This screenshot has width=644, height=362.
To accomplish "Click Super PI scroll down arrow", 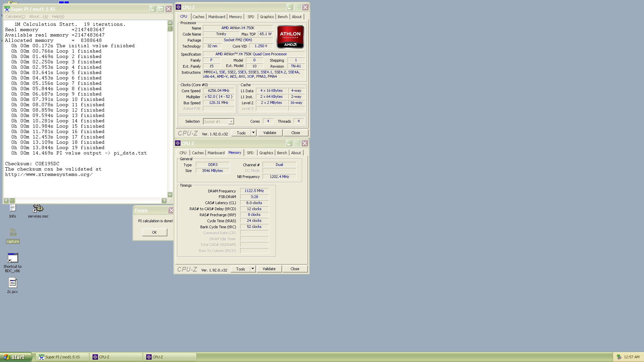I will pyautogui.click(x=170, y=194).
